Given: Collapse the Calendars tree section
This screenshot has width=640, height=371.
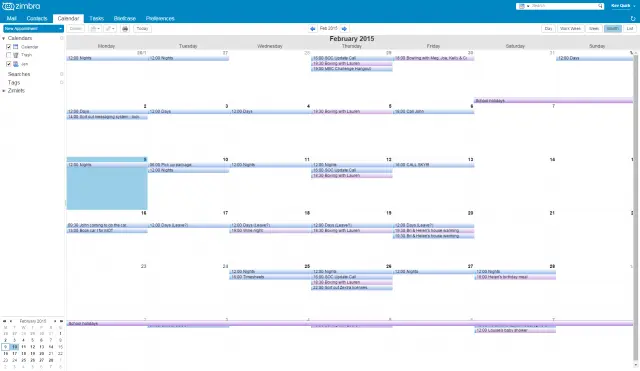Looking at the screenshot, I should 4,38.
